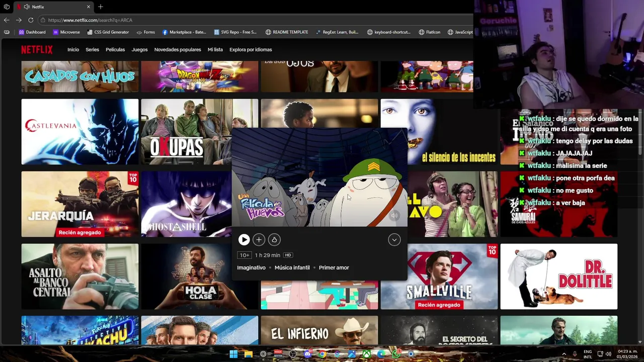Click the Netflix logo
This screenshot has height=362, width=644.
(37, 50)
